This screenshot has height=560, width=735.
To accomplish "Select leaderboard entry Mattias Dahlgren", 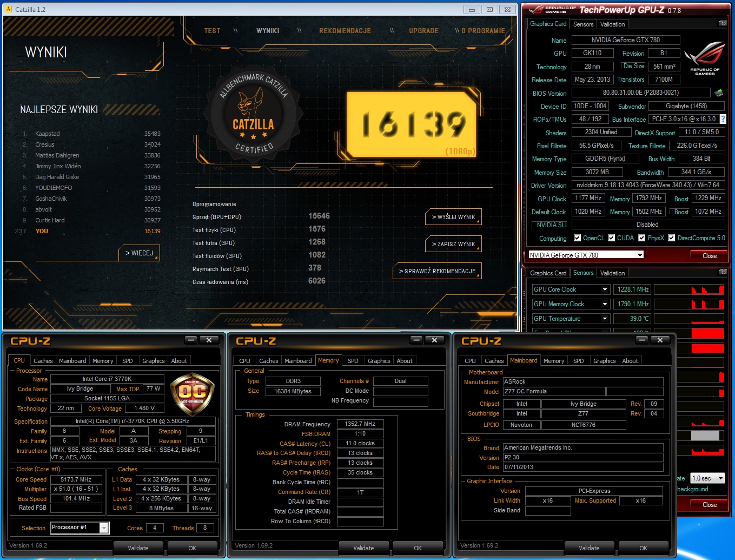I will tap(92, 155).
